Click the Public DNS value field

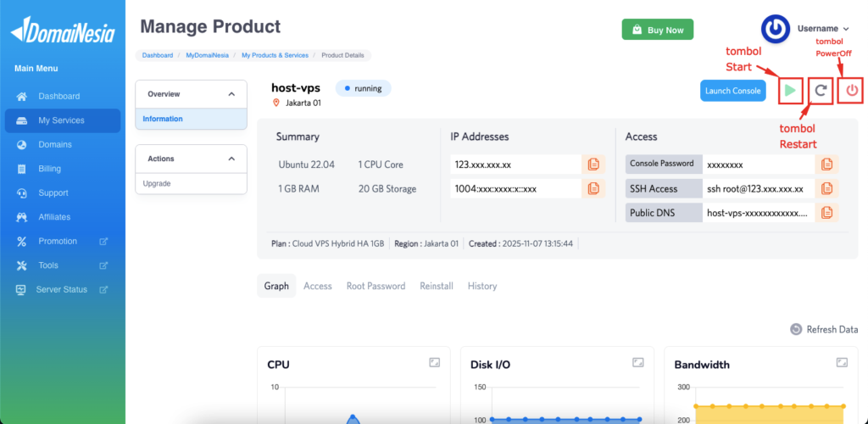click(759, 213)
